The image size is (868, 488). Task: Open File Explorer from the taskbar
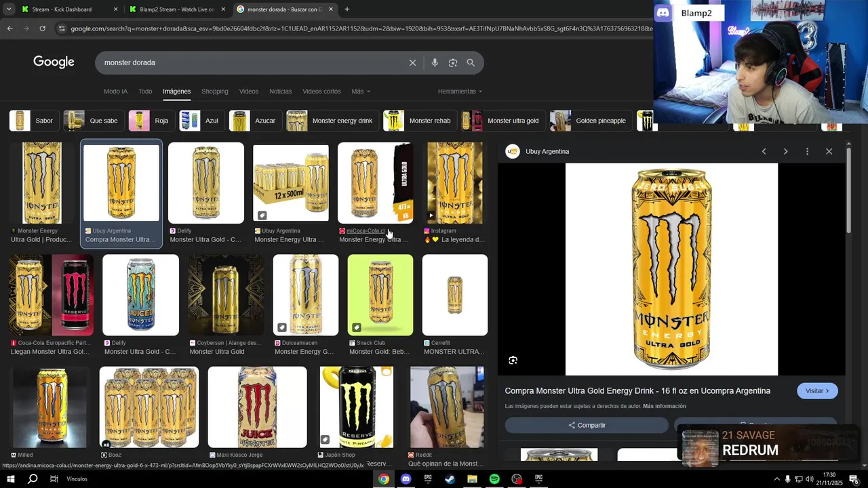472,479
